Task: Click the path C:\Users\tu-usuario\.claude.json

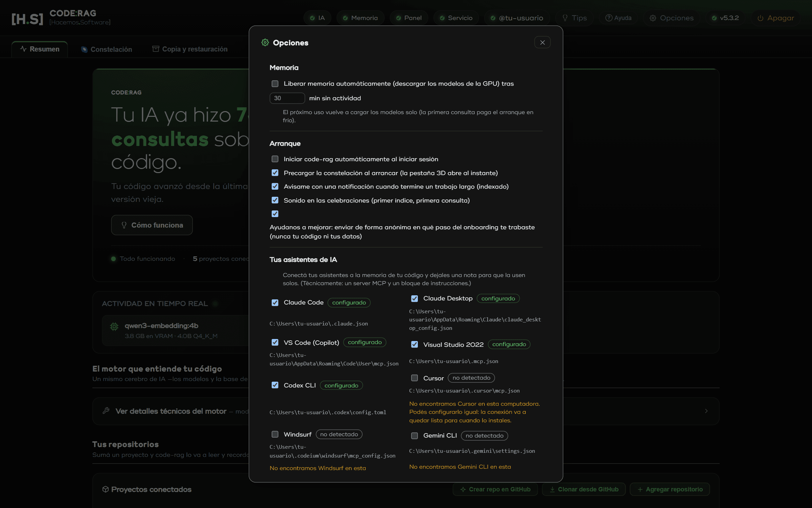Action: click(x=319, y=323)
